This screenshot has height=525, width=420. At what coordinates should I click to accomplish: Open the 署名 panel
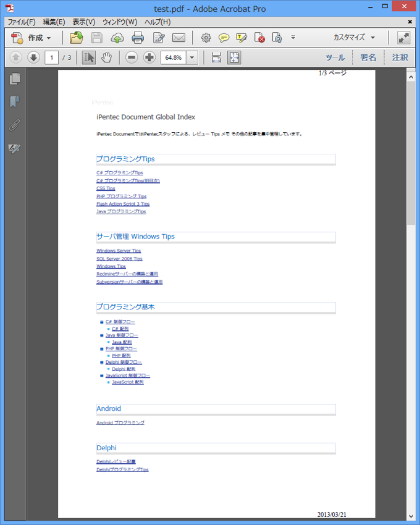click(368, 57)
